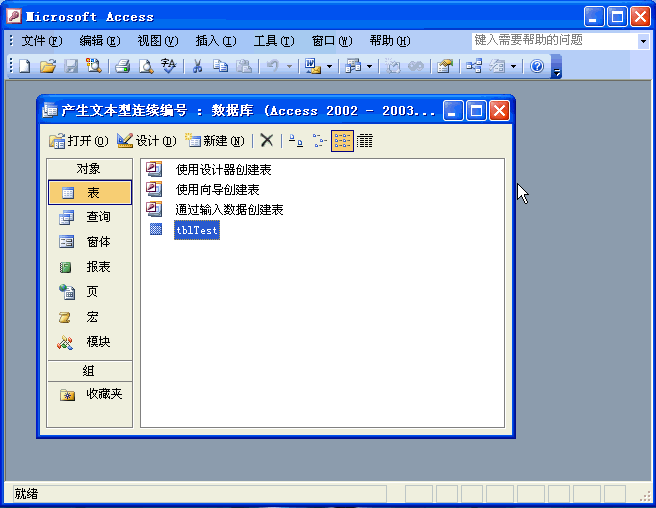
Task: Open the 视图(V) menu
Action: point(157,41)
